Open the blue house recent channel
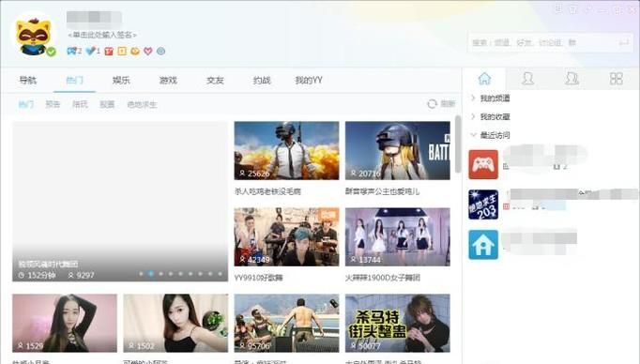The width and height of the screenshot is (640, 364). pos(483,245)
